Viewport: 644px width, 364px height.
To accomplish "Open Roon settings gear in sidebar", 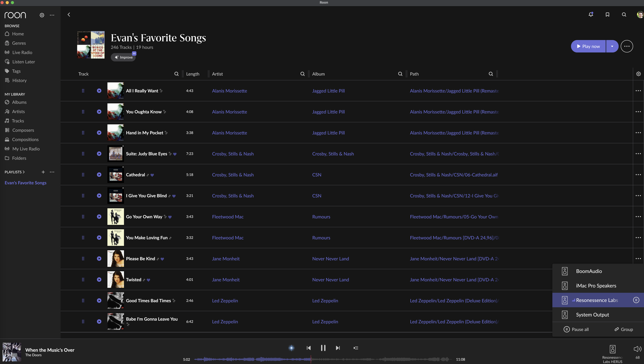I will 42,15.
